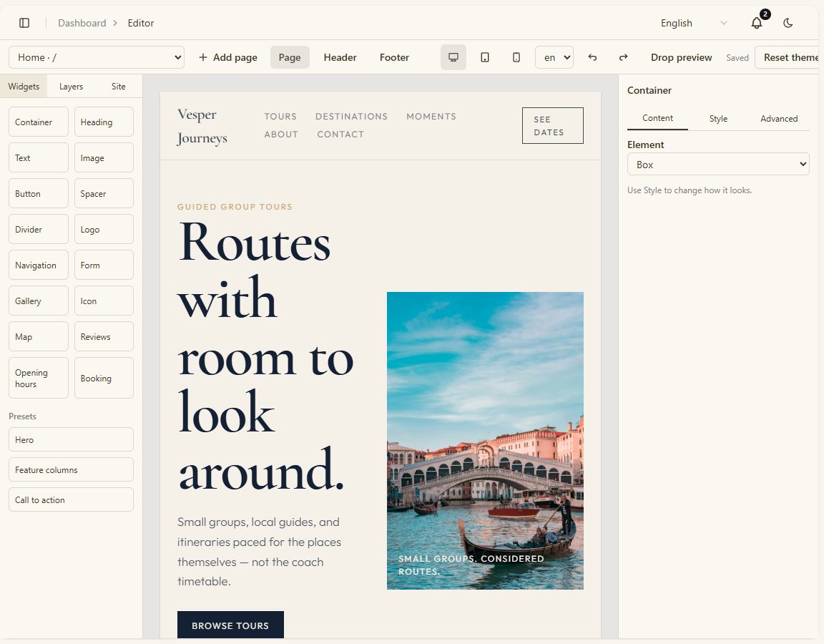Select the Feature columns preset
Screen dimensions: 824x644
(x=71, y=469)
